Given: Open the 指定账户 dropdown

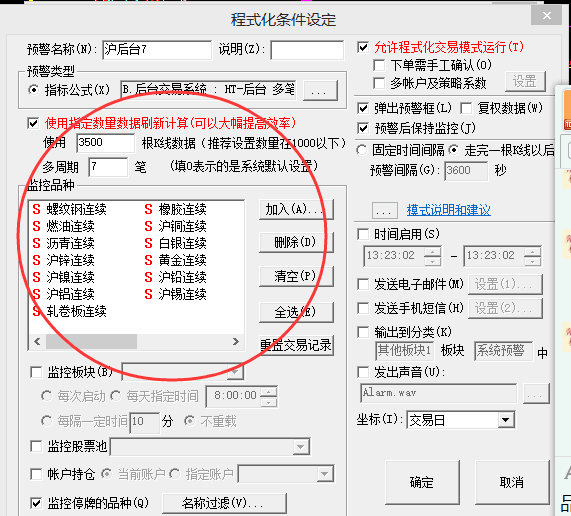Looking at the screenshot, I should point(324,474).
